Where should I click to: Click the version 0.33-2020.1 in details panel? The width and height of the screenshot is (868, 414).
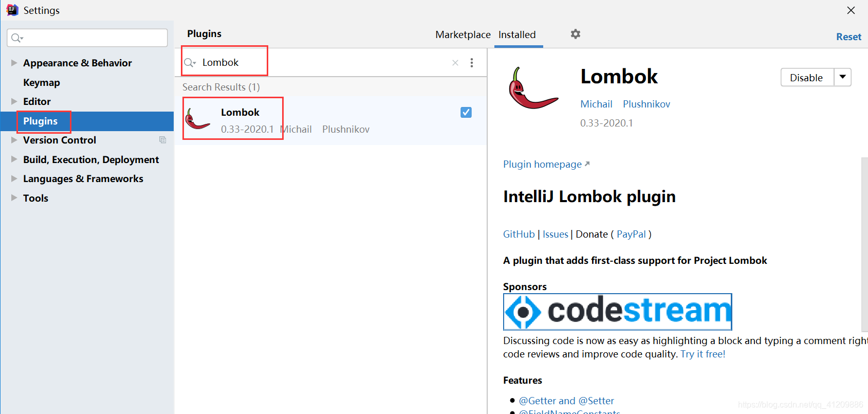tap(606, 123)
